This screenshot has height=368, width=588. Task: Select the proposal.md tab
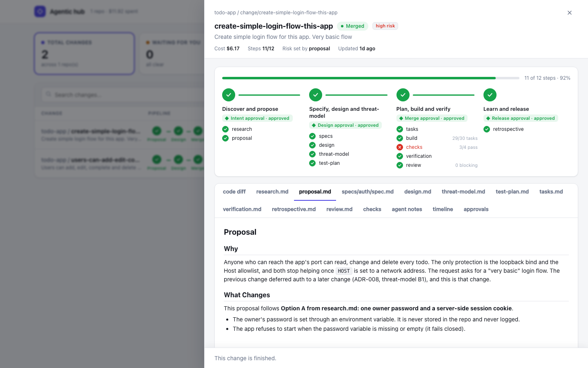tap(315, 192)
